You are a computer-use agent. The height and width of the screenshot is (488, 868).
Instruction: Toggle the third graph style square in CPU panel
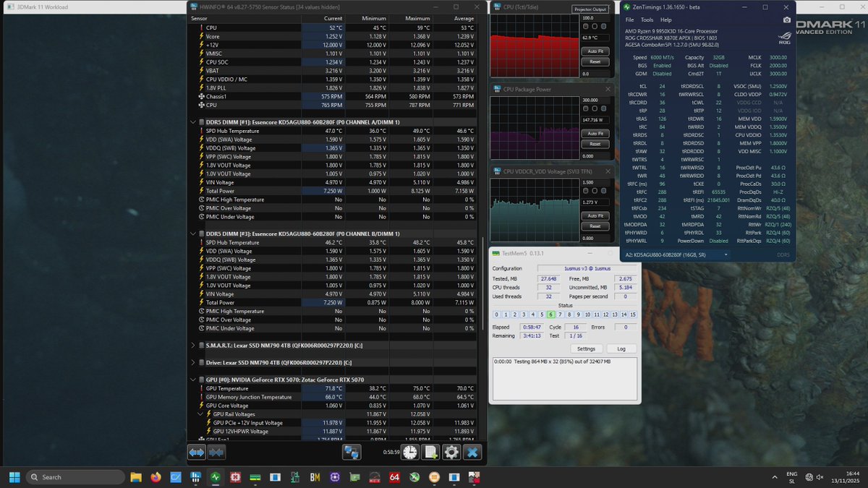pos(603,25)
